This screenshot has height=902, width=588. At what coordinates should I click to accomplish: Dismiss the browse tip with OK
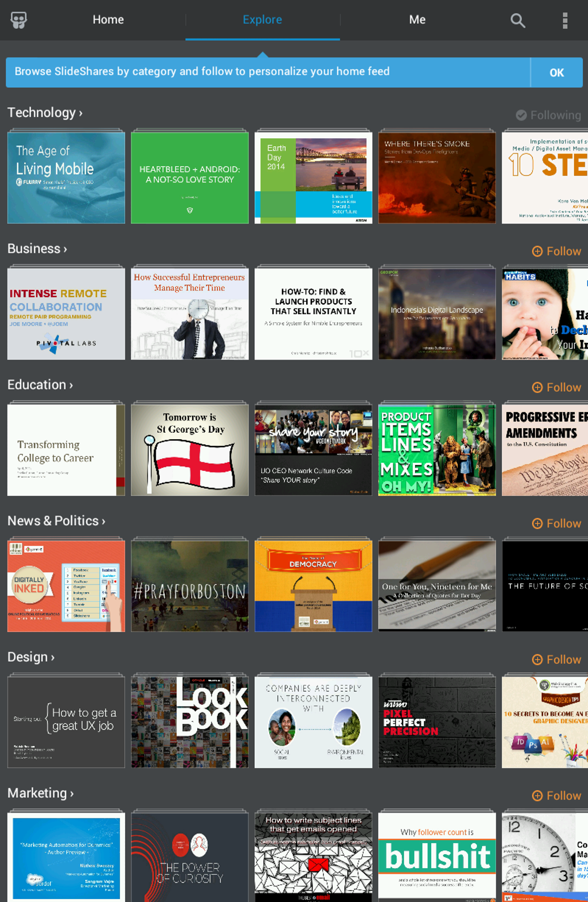[x=557, y=73]
